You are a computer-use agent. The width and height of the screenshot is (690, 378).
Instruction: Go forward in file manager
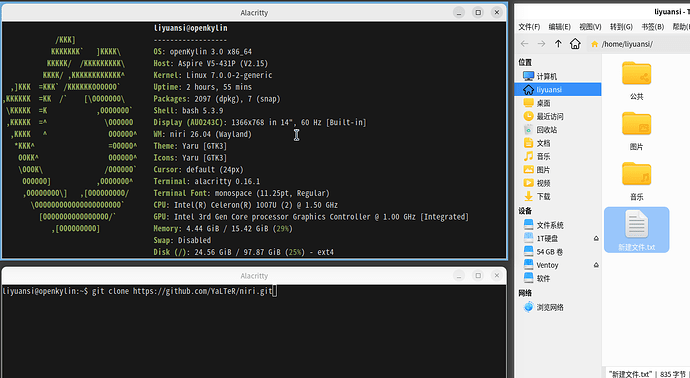point(541,44)
